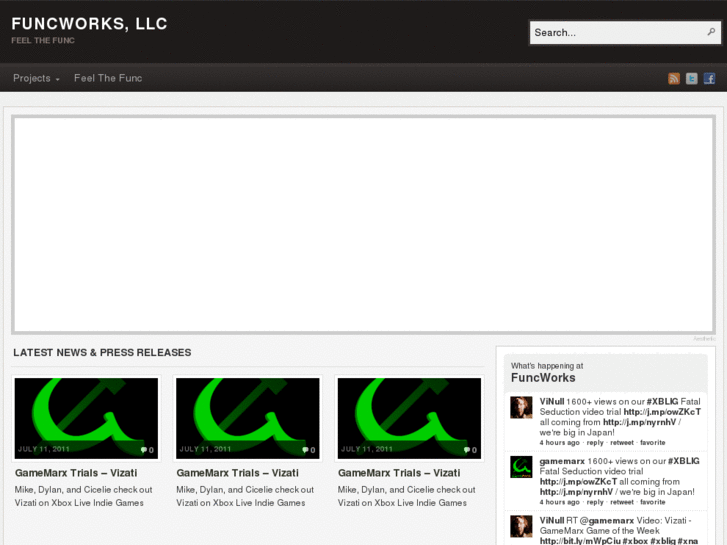Open the ViNull username link in first tweet
The image size is (727, 545).
pyautogui.click(x=552, y=402)
